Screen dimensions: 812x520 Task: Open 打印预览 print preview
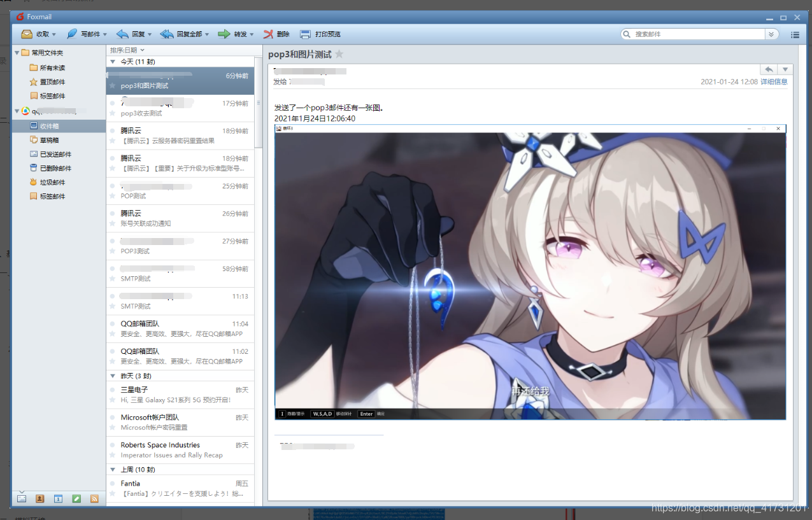pyautogui.click(x=320, y=34)
